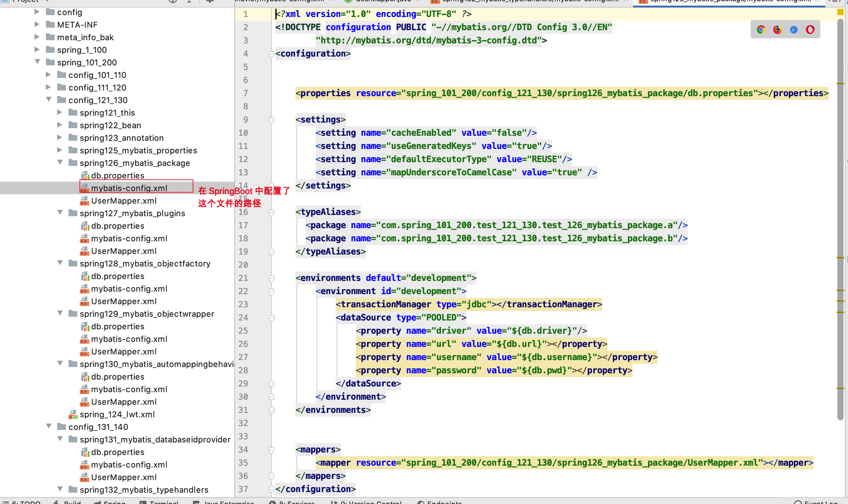Open mybatis-config.xml under spring129_mybatis_objectwrapper
848x504 pixels.
pyautogui.click(x=129, y=339)
